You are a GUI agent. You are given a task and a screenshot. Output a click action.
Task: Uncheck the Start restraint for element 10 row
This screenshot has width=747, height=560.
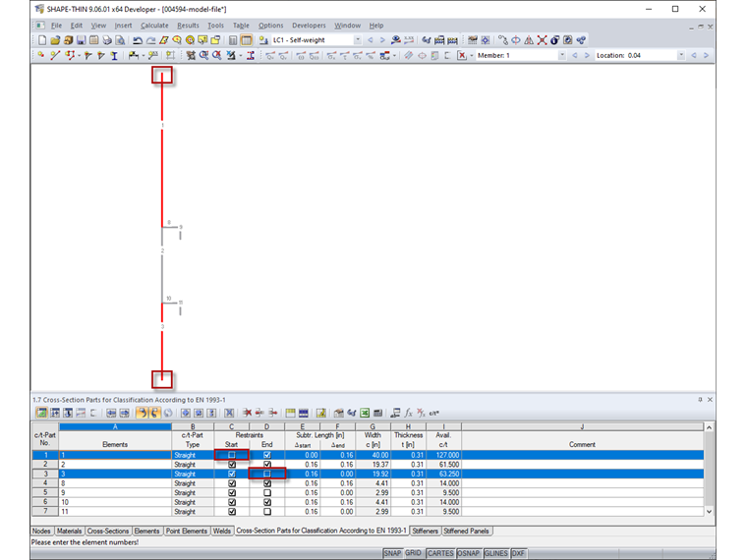click(x=232, y=502)
